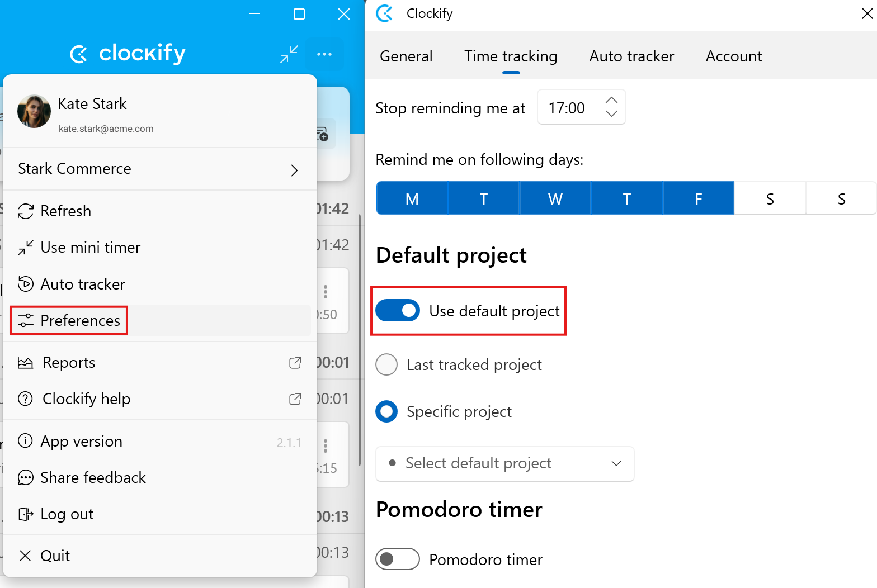Click the Refresh icon in menu
This screenshot has width=877, height=588.
tap(26, 211)
